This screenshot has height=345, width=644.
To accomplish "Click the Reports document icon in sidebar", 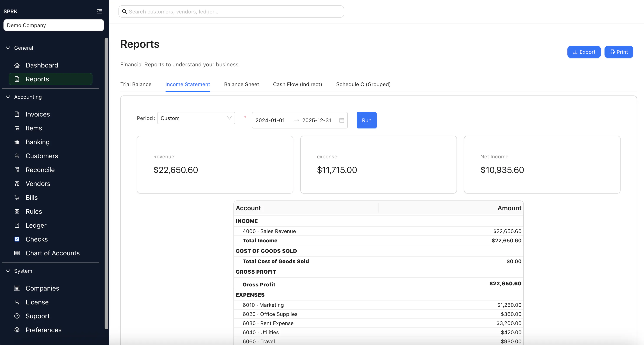I will [x=17, y=79].
